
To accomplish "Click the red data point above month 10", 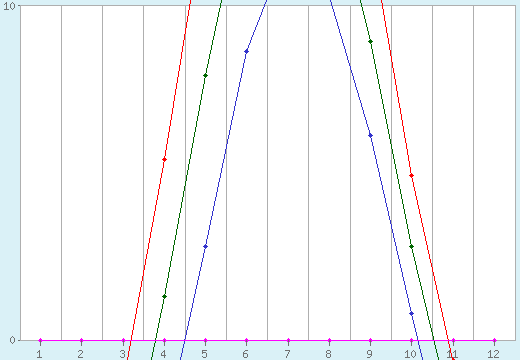I will click(411, 175).
